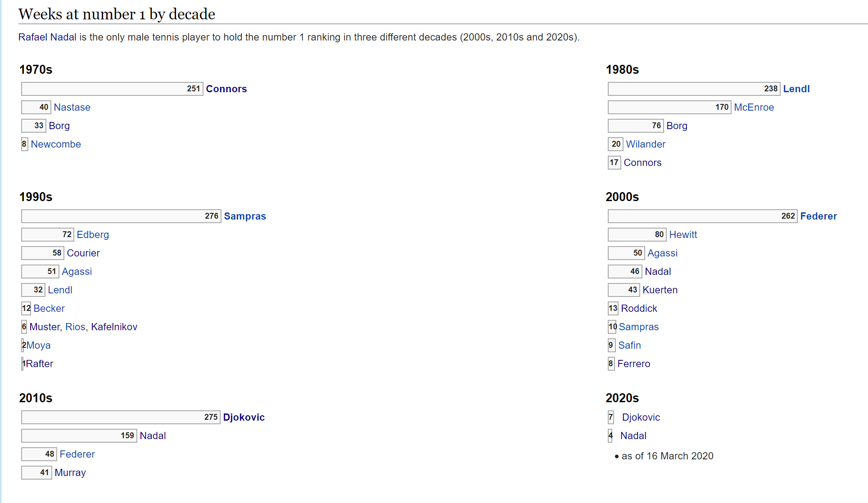Click the McEnroe link
The image size is (868, 503).
coord(754,108)
